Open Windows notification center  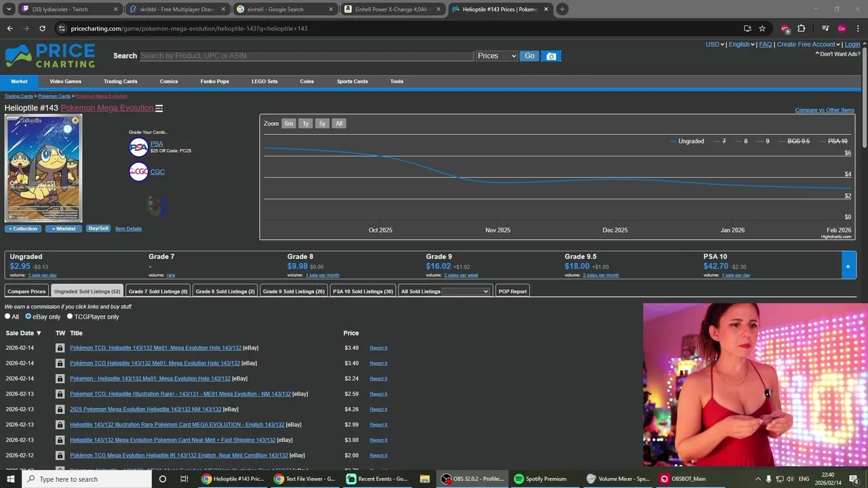(x=854, y=479)
